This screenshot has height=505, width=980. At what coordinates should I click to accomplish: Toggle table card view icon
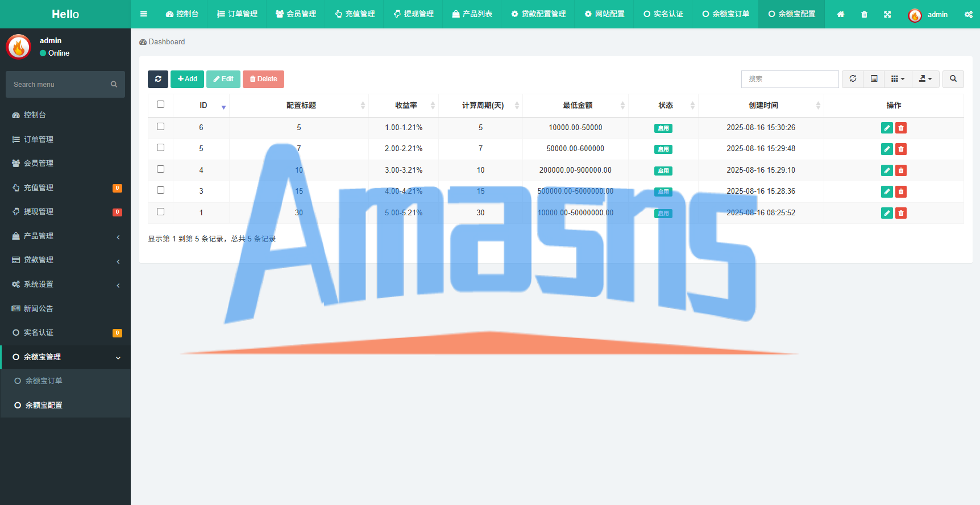pyautogui.click(x=874, y=79)
